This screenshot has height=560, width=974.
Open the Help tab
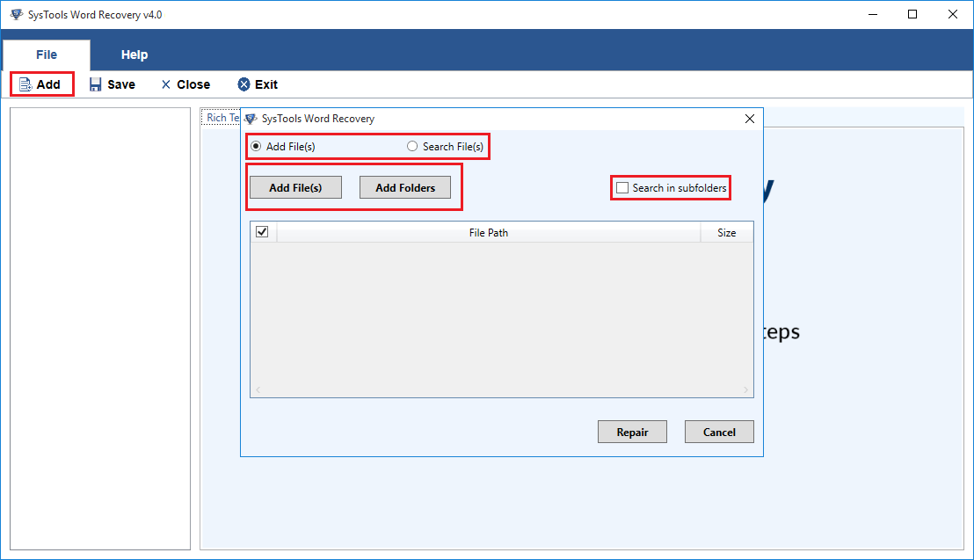tap(134, 55)
